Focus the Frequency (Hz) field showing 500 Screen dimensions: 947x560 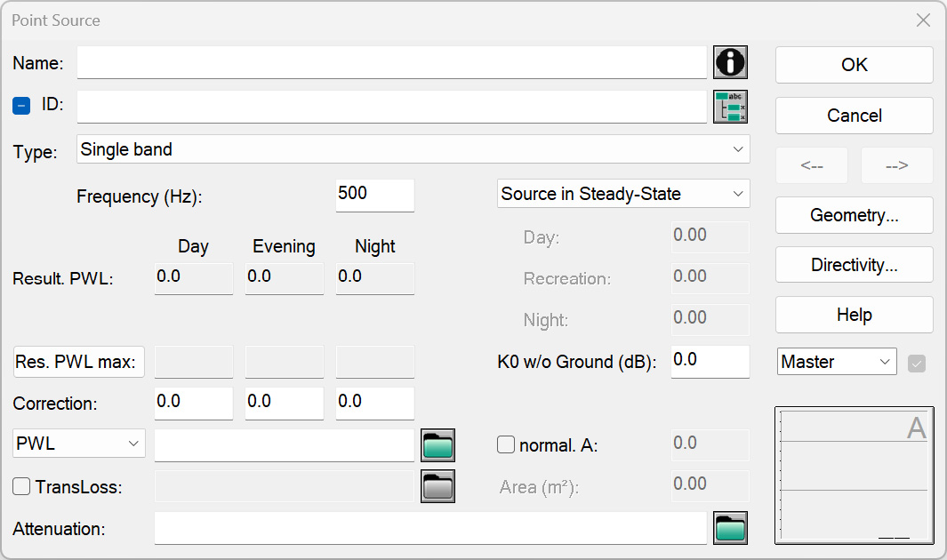(375, 195)
